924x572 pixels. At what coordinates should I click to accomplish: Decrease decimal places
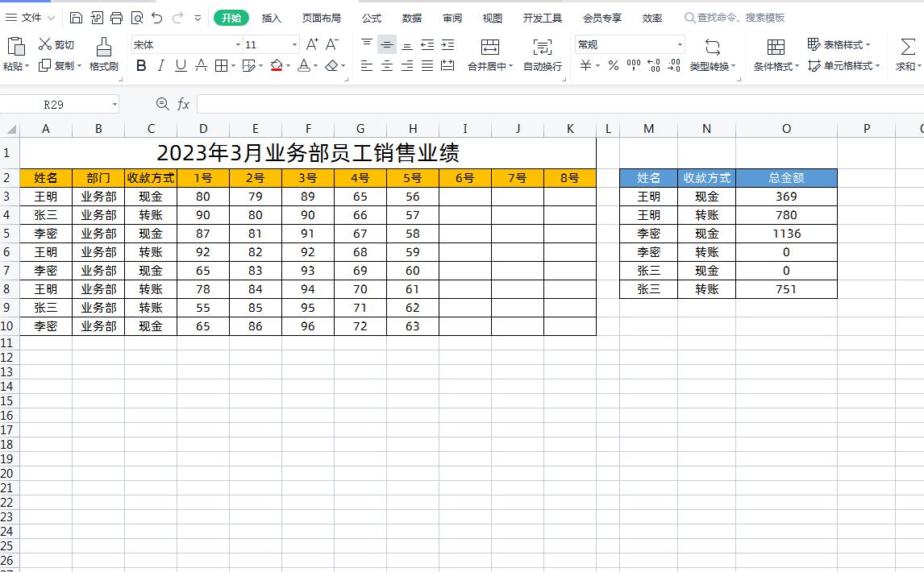point(674,65)
